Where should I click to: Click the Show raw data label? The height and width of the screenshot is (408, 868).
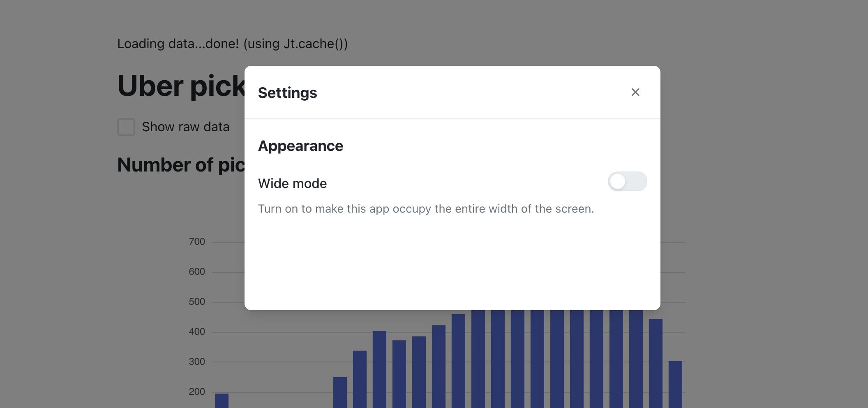[x=185, y=127]
